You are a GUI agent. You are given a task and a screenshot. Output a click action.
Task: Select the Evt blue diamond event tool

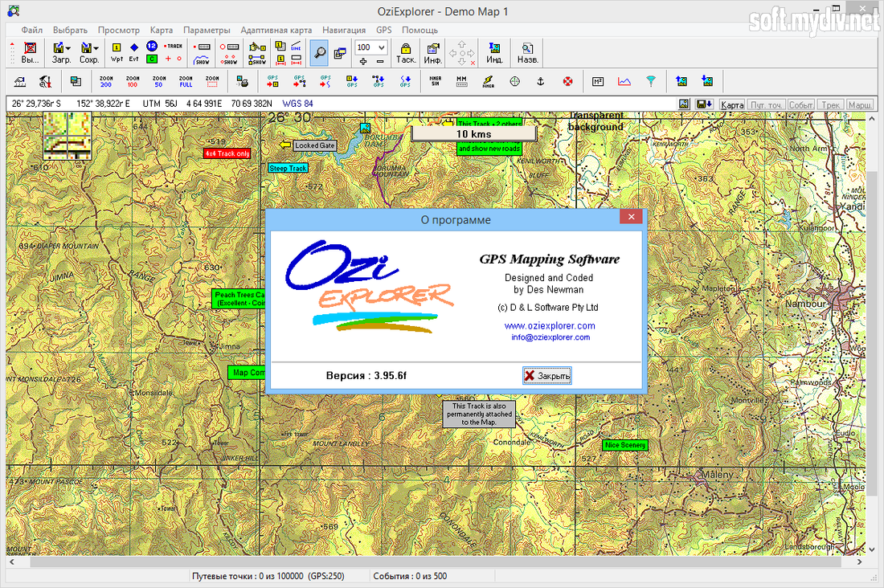pos(133,52)
